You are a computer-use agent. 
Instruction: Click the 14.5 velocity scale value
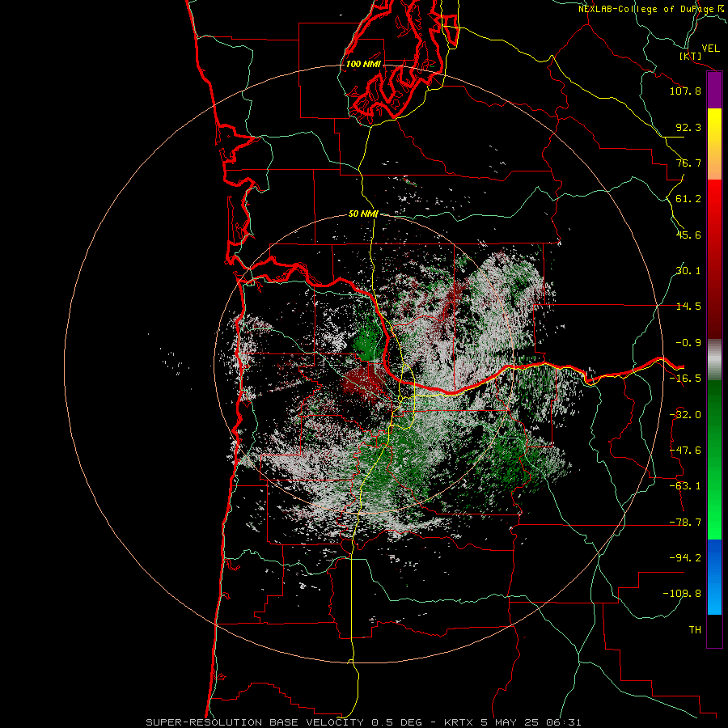click(x=688, y=307)
